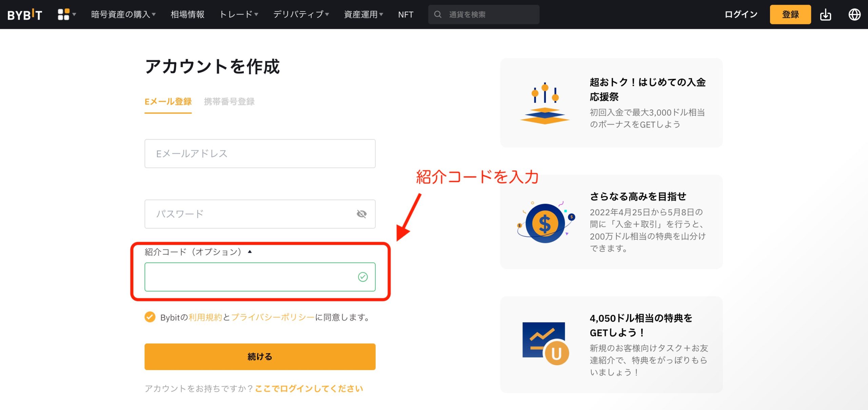This screenshot has width=868, height=410.
Task: Expand トレード dropdown menu
Action: 239,15
